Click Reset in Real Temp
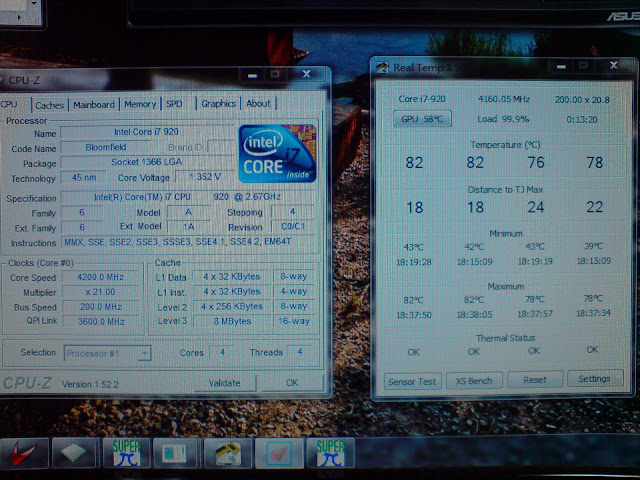 pos(535,380)
